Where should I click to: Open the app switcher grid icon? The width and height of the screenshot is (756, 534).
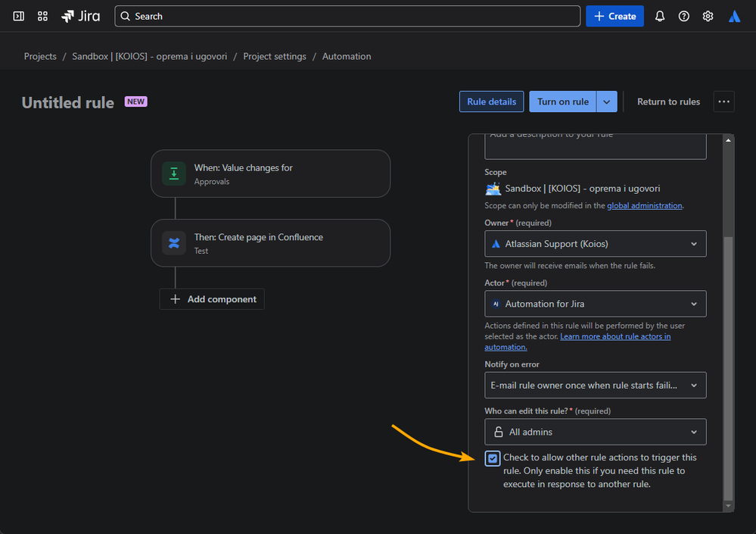[x=42, y=16]
